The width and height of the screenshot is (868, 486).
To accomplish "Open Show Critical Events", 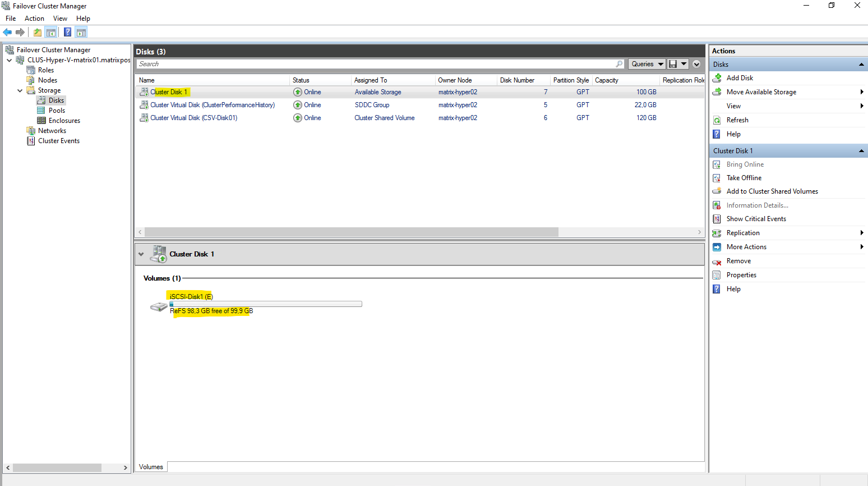I will 756,219.
